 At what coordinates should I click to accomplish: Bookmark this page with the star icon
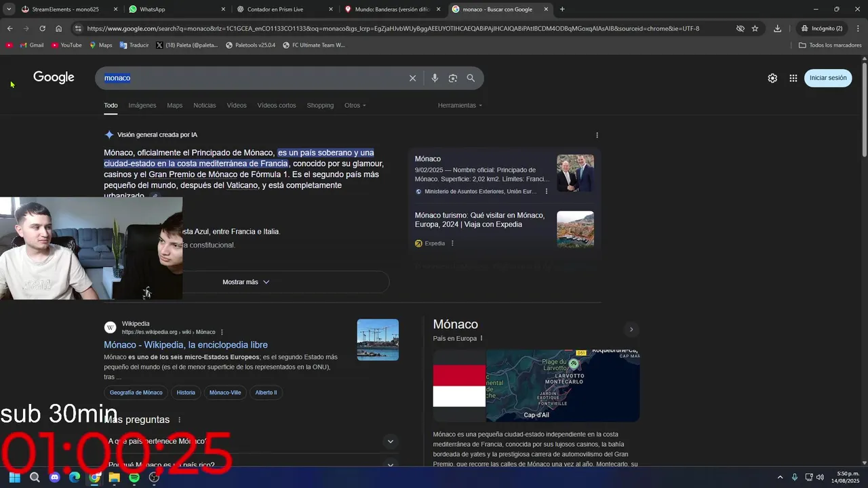(x=755, y=28)
